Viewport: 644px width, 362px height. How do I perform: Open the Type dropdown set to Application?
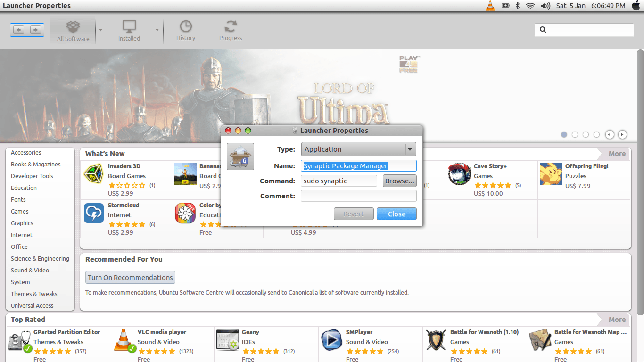point(358,149)
